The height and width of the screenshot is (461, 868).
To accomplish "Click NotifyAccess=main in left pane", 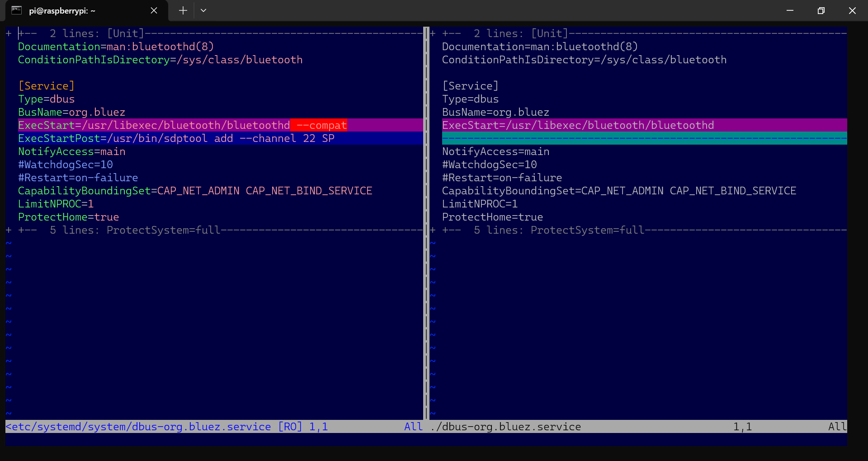I will [x=71, y=151].
